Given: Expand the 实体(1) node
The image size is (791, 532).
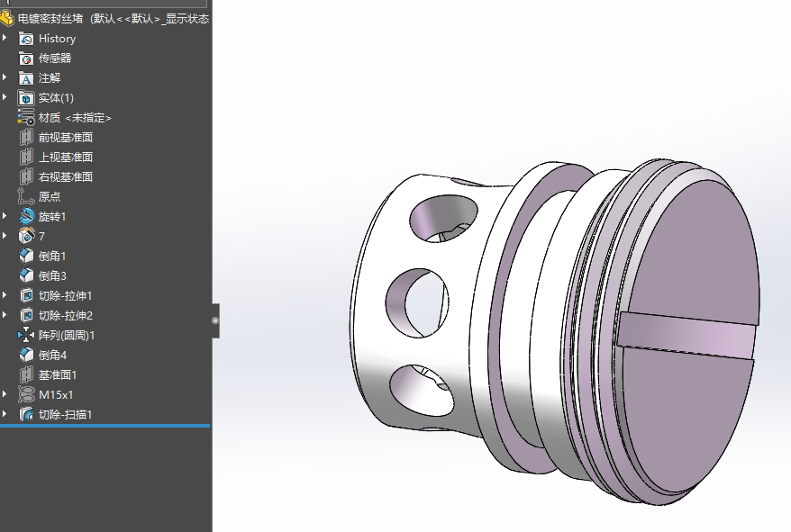Looking at the screenshot, I should click(x=5, y=97).
